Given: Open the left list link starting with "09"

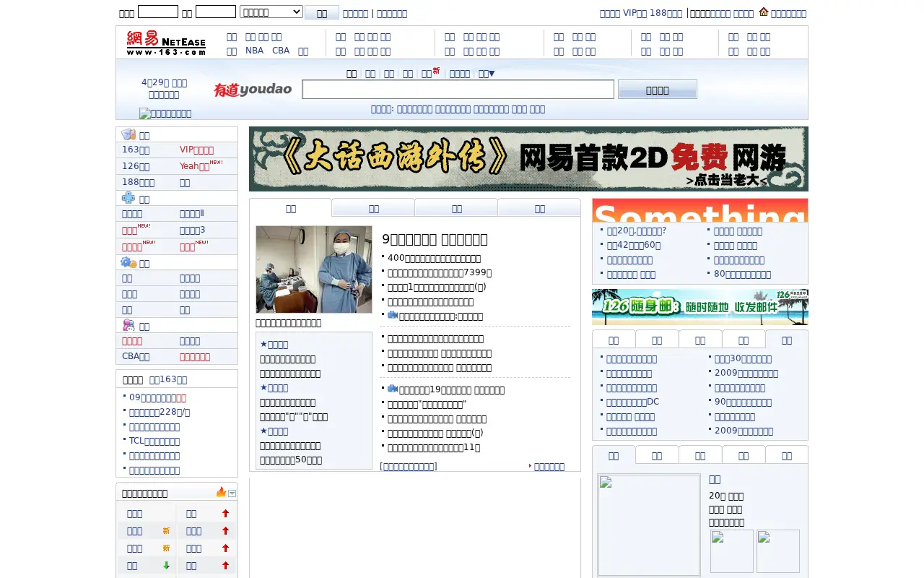Looking at the screenshot, I should pyautogui.click(x=157, y=397).
